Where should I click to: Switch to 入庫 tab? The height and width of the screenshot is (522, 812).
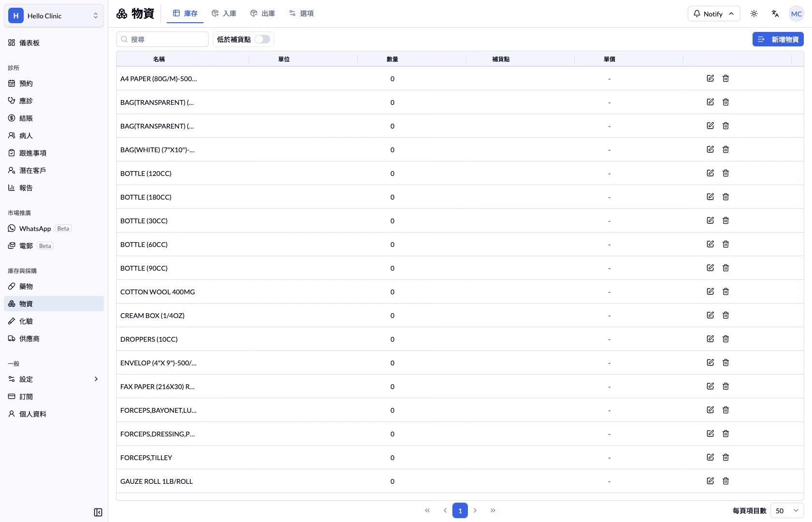(x=224, y=14)
